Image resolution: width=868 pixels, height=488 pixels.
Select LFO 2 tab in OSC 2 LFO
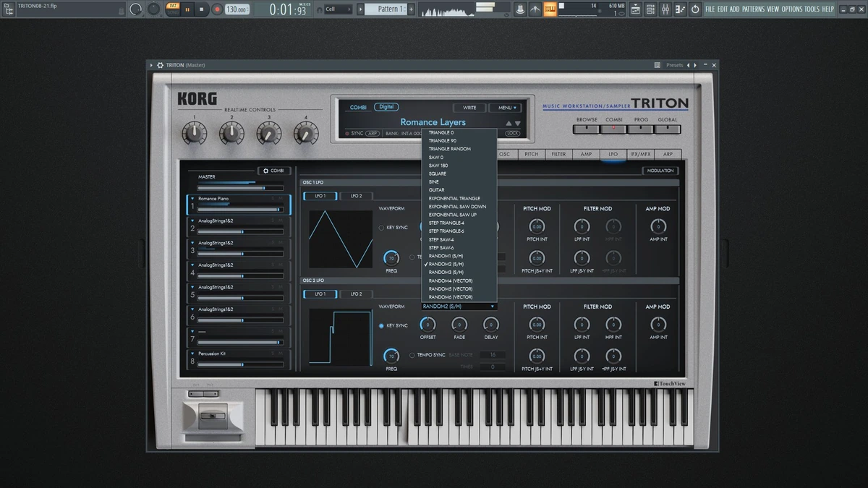[356, 294]
